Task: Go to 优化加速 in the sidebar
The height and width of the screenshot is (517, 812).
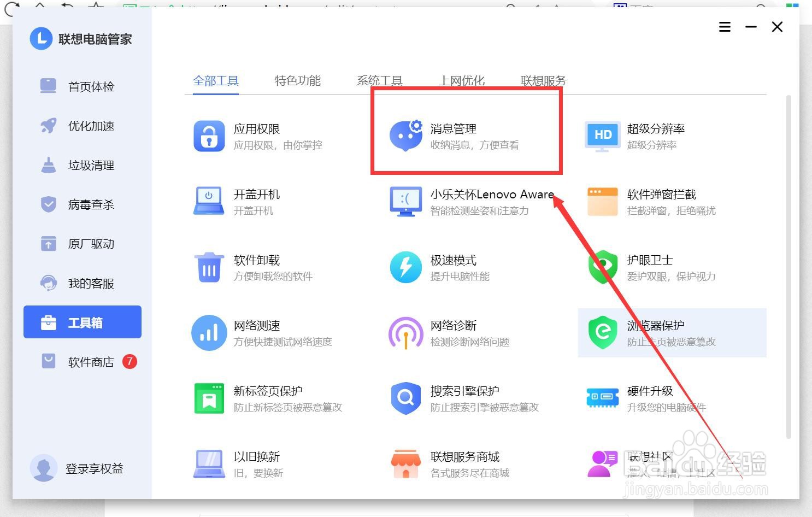Action: tap(82, 126)
